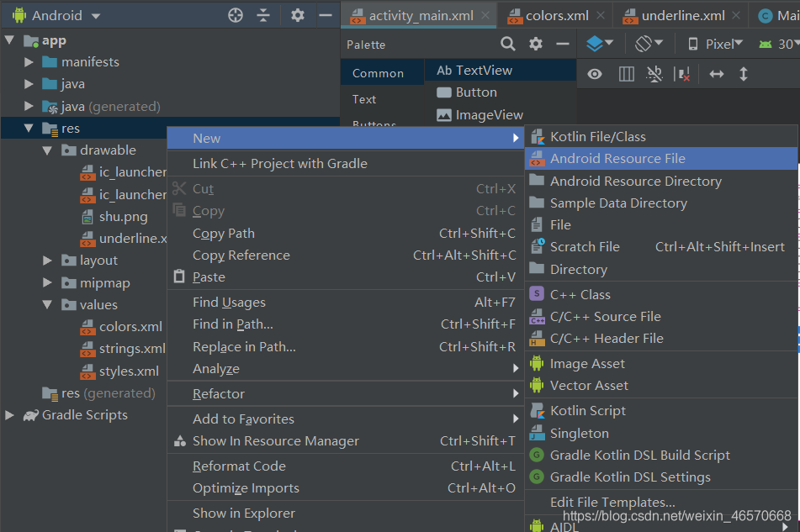Click the grid layout icon in layout toolbar
Viewport: 800px width, 532px height.
click(x=626, y=74)
